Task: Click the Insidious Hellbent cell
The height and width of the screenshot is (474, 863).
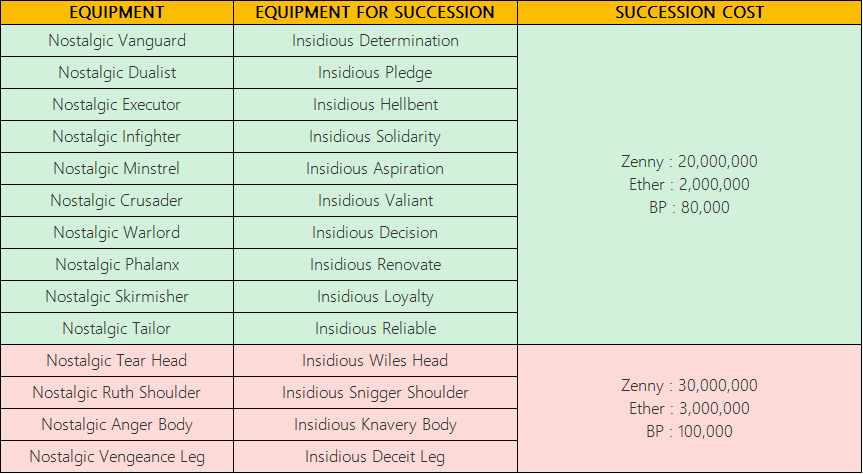Action: click(x=375, y=105)
